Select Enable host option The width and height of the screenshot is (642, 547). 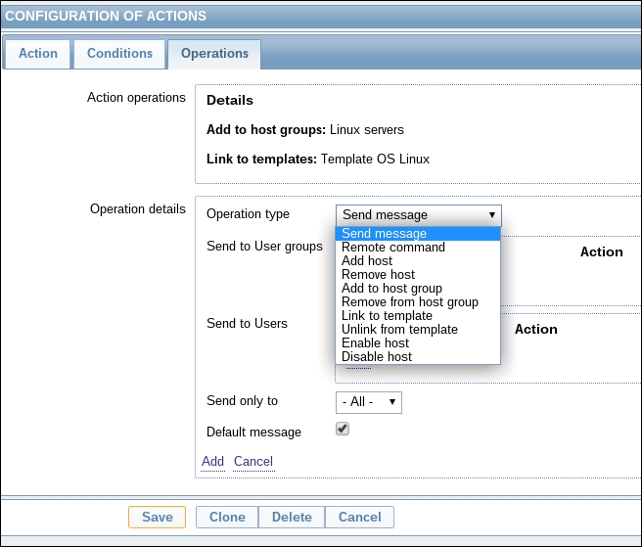tap(375, 343)
